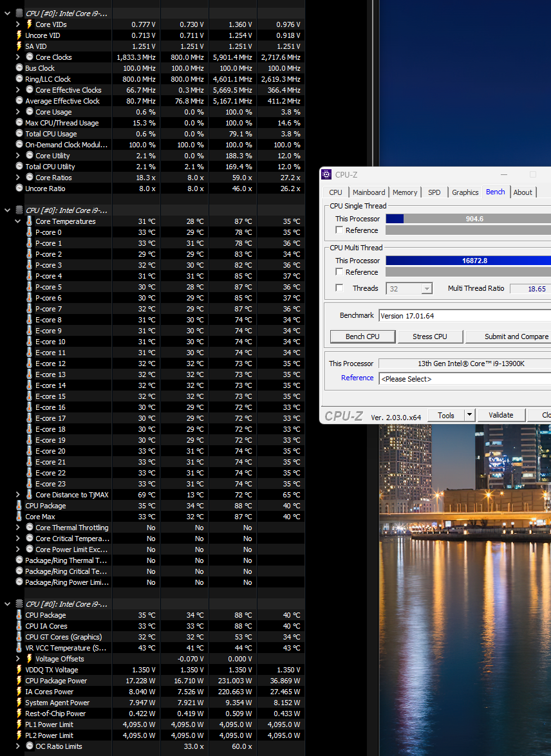
Task: Enable Reference checkbox under CPU Single Thread
Action: click(340, 230)
